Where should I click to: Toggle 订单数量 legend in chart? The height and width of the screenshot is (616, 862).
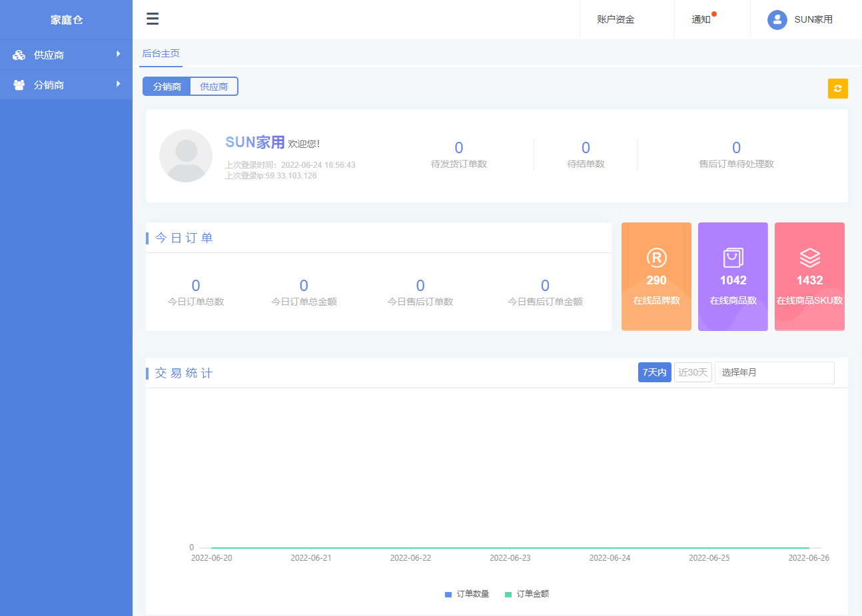point(467,594)
